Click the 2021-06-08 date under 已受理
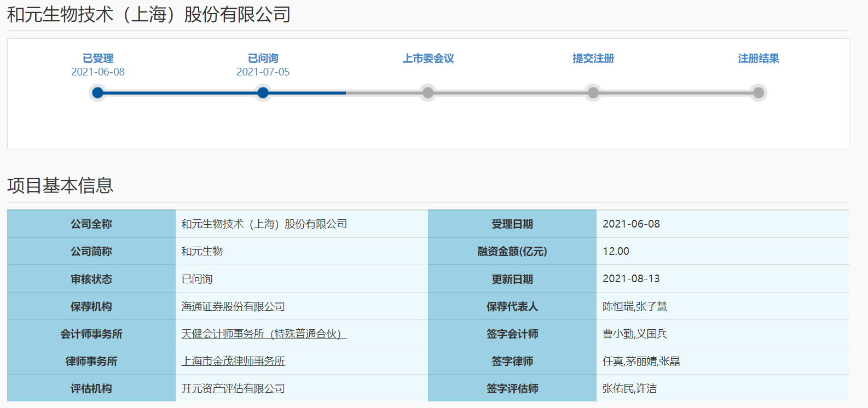 [x=98, y=72]
